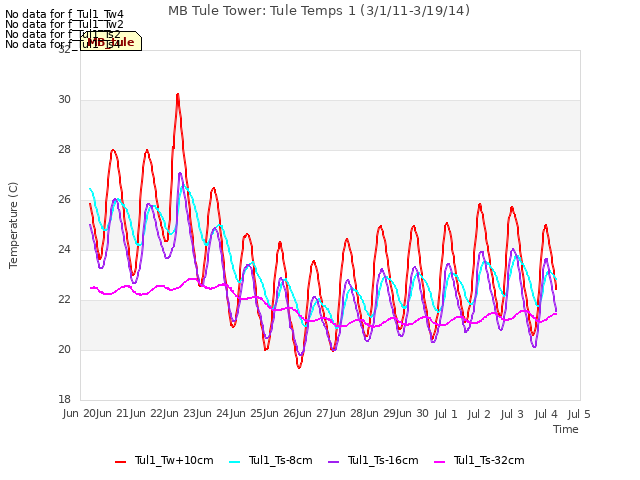
Task: Click the Time x-axis label
Action: 566,429
